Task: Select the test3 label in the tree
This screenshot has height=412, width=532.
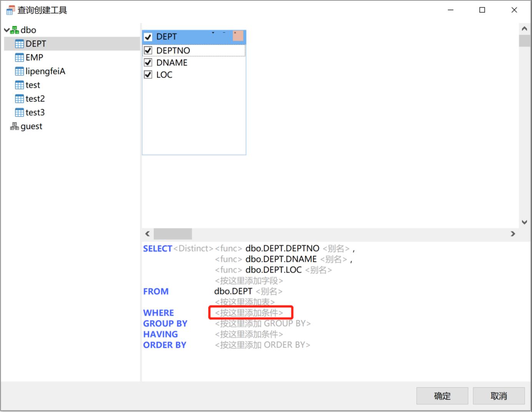Action: tap(35, 113)
